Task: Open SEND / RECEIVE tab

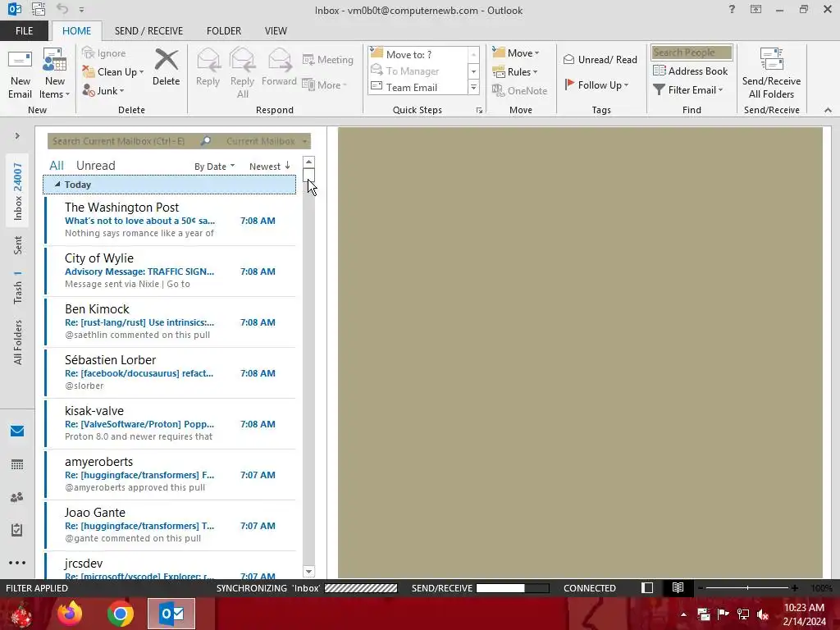Action: pos(149,30)
